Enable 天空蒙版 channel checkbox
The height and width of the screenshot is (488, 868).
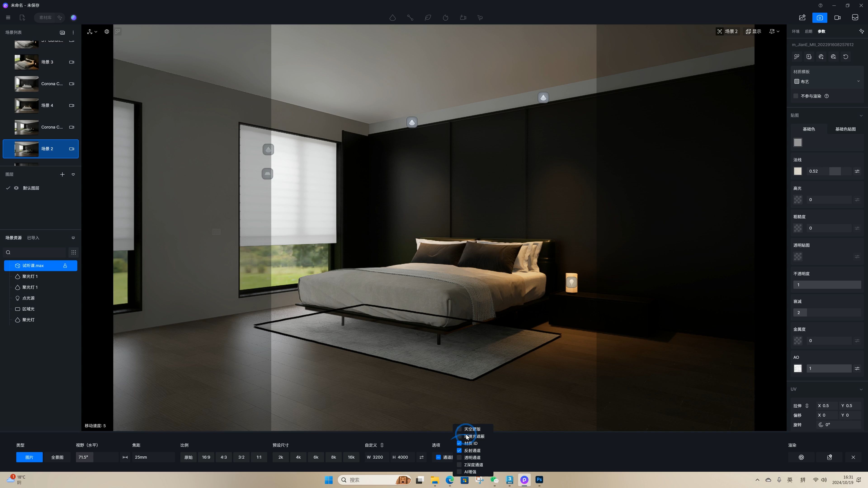459,429
